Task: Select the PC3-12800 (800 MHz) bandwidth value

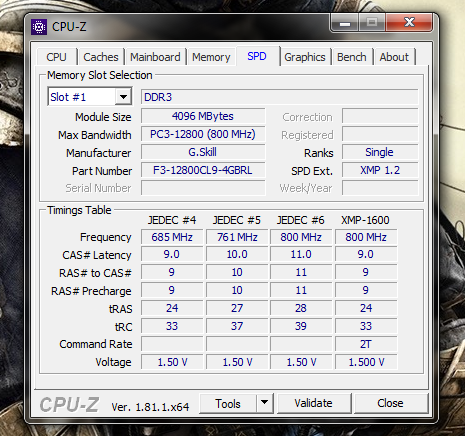Action: pos(203,134)
